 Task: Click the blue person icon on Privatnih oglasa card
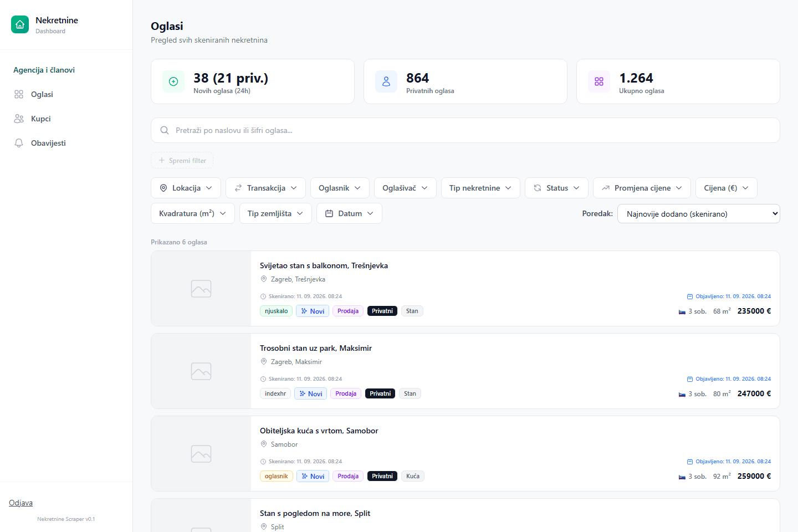tap(386, 81)
